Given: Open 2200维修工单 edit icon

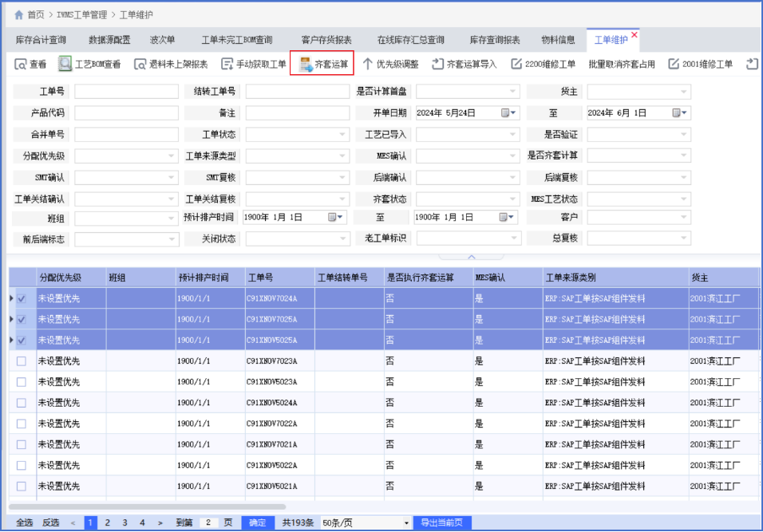Looking at the screenshot, I should coord(516,65).
